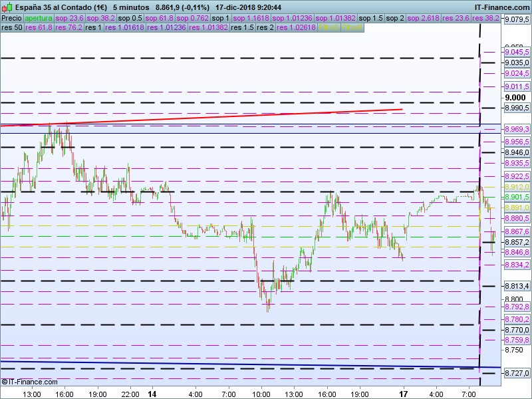
Task: Click the magenta 8.759,8 price label
Action: coord(517,340)
